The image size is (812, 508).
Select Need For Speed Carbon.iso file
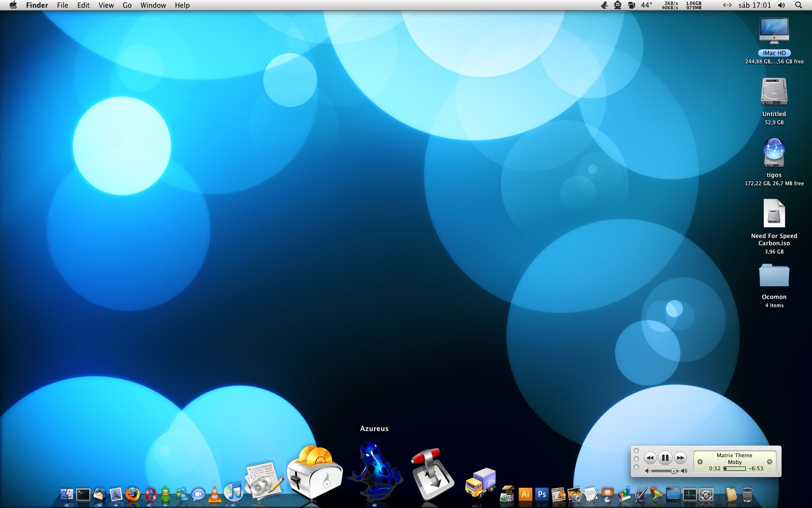pos(774,213)
